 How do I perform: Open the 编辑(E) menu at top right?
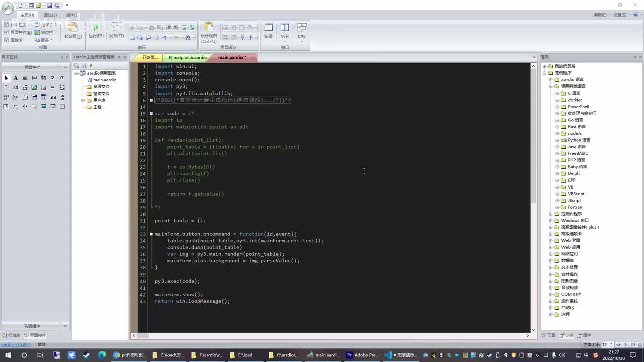click(x=600, y=15)
